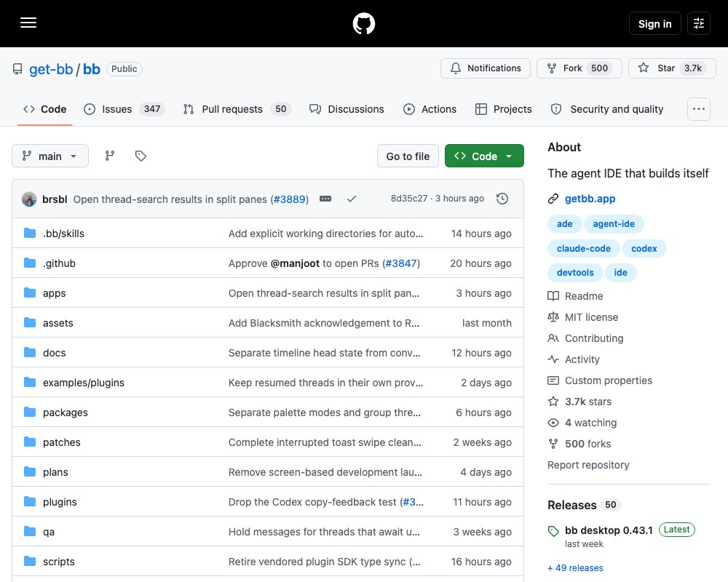Select the codex topic tag
Viewport: 728px width, 582px height.
tap(644, 248)
